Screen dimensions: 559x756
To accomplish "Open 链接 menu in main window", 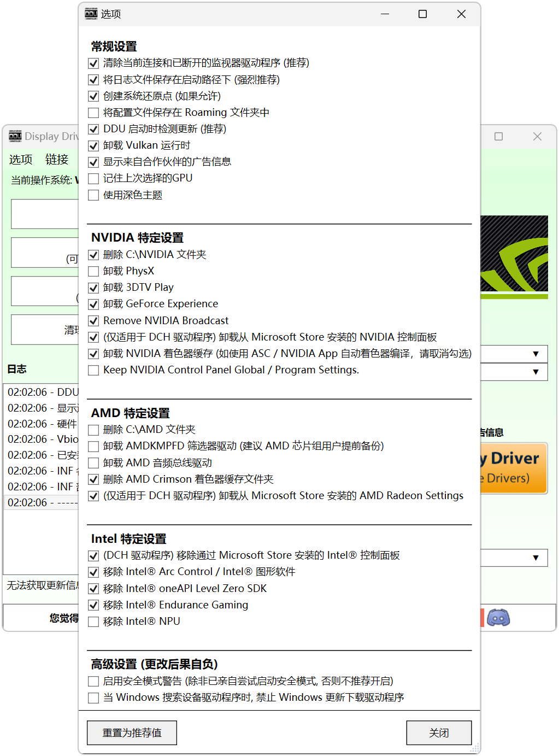I will (57, 159).
